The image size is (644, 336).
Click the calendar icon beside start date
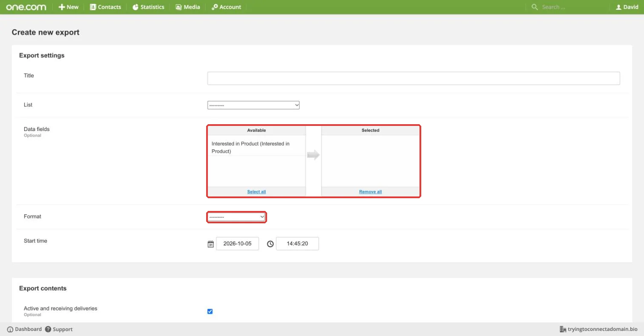[x=210, y=244]
